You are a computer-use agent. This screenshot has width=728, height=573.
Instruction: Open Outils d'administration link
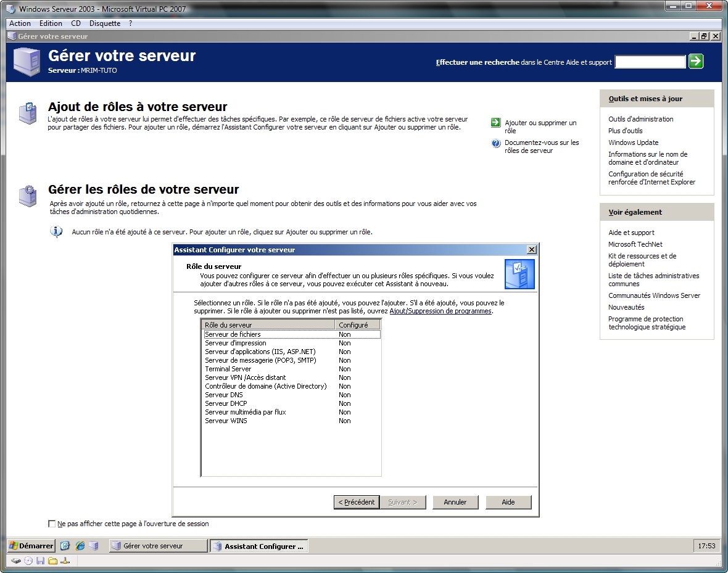[641, 119]
